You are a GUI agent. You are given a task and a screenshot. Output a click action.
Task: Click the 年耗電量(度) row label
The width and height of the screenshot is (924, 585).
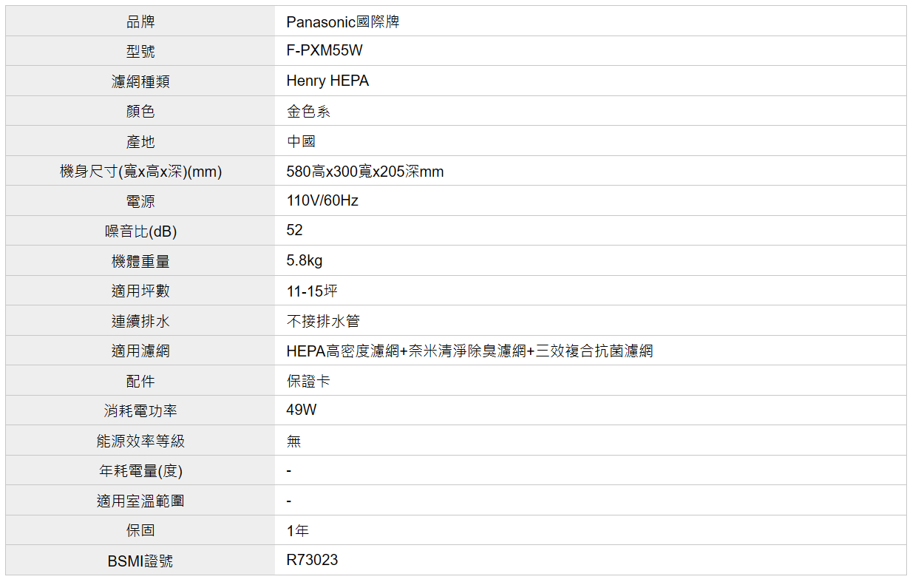pyautogui.click(x=140, y=470)
